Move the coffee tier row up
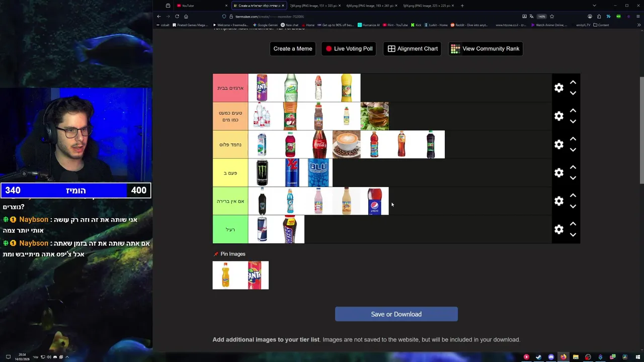The width and height of the screenshot is (644, 362). 573,139
